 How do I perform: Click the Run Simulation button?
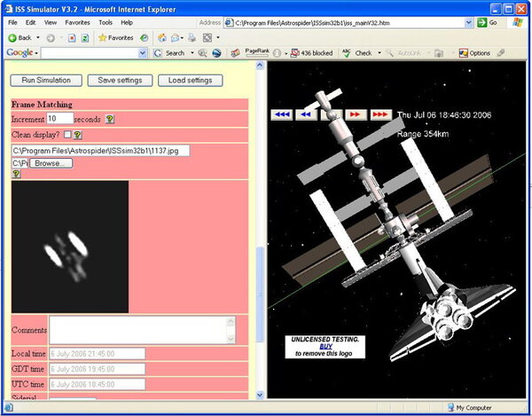pos(46,81)
